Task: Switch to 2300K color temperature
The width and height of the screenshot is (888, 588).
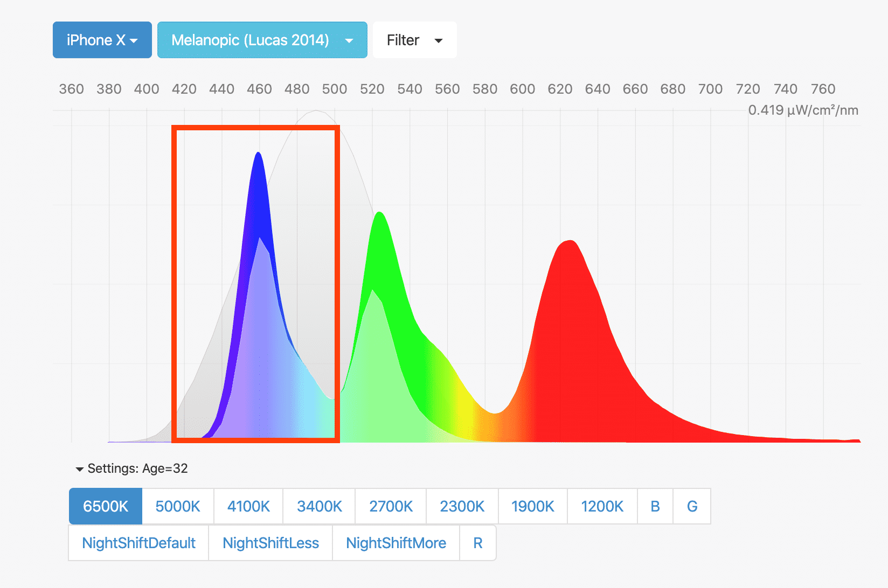Action: 462,506
